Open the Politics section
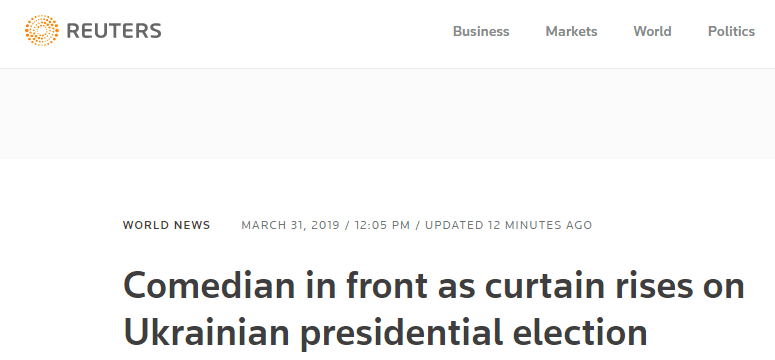The height and width of the screenshot is (360, 775). 732,31
